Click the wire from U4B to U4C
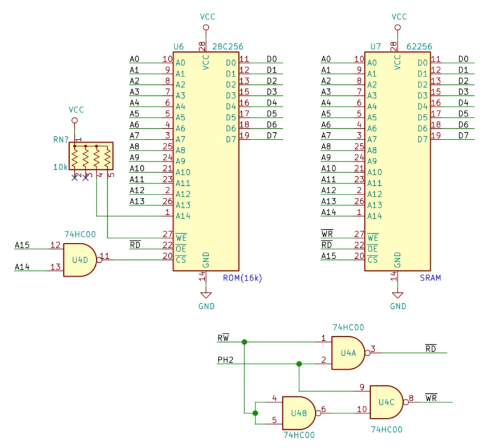Image resolution: width=487 pixels, height=448 pixels. click(x=343, y=413)
